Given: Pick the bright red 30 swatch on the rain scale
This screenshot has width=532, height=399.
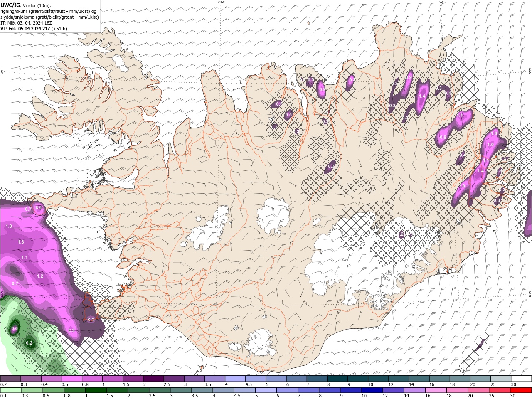Looking at the screenshot, I should [x=521, y=390].
